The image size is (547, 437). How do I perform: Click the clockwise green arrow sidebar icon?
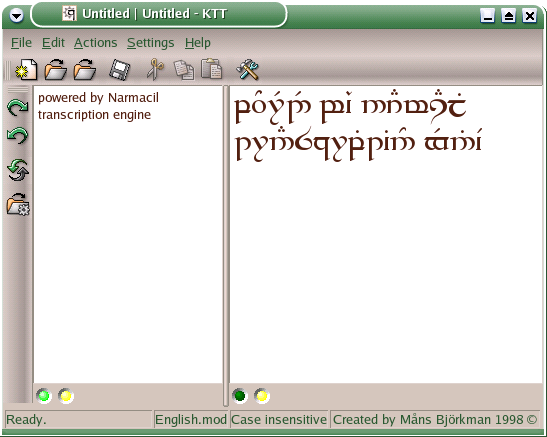tap(17, 107)
